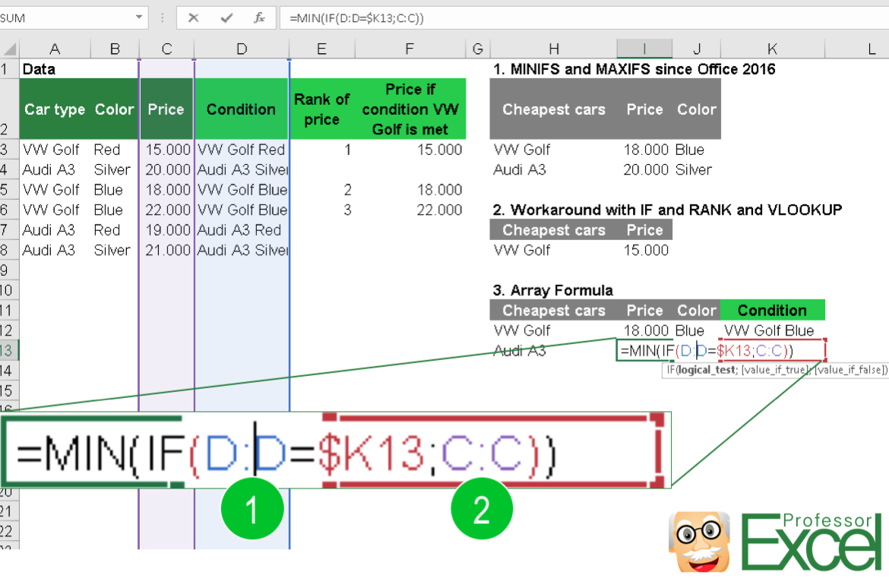This screenshot has height=588, width=889.
Task: Click green callout circle numbered 1
Action: (x=252, y=508)
